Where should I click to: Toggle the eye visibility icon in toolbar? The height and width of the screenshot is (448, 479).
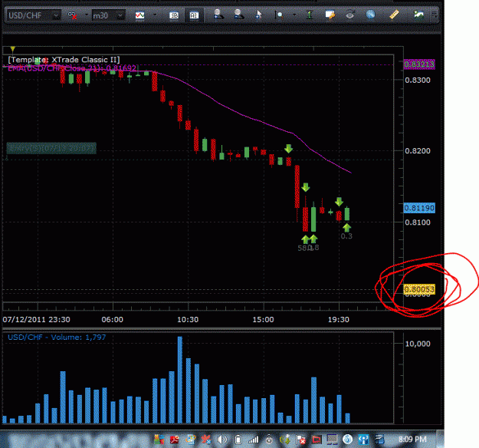350,15
